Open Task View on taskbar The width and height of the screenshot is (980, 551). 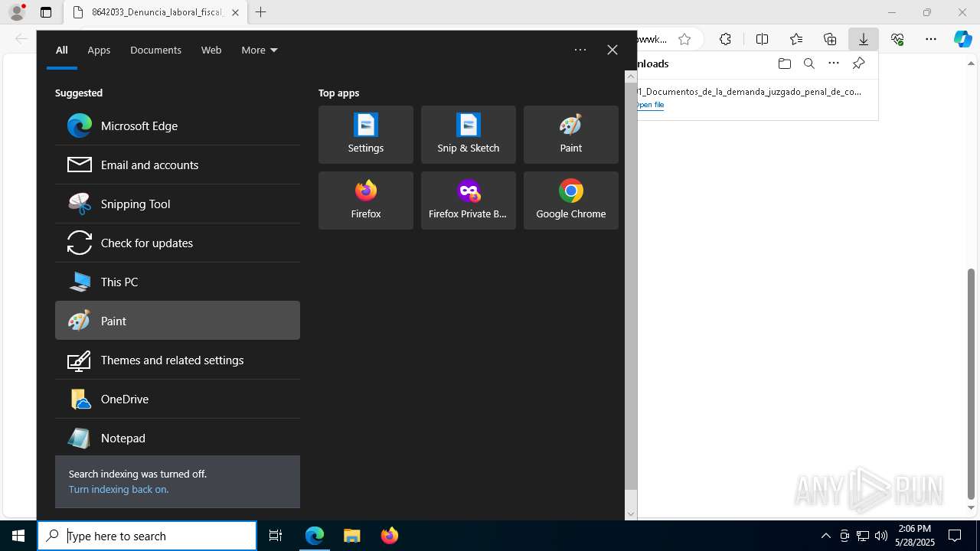tap(276, 536)
